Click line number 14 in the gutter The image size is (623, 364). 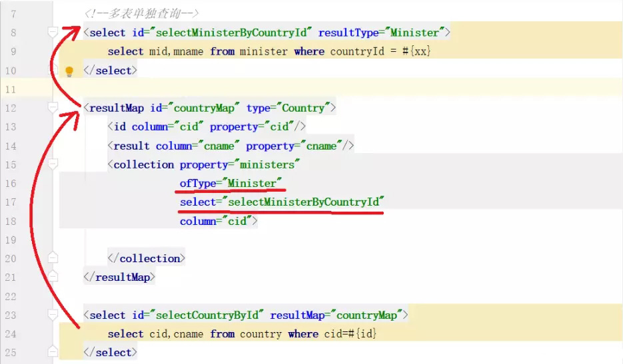click(x=11, y=146)
